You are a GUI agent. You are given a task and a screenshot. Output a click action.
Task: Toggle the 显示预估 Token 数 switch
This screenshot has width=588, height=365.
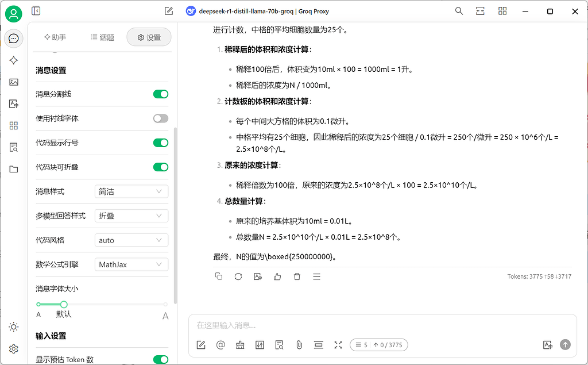(161, 359)
